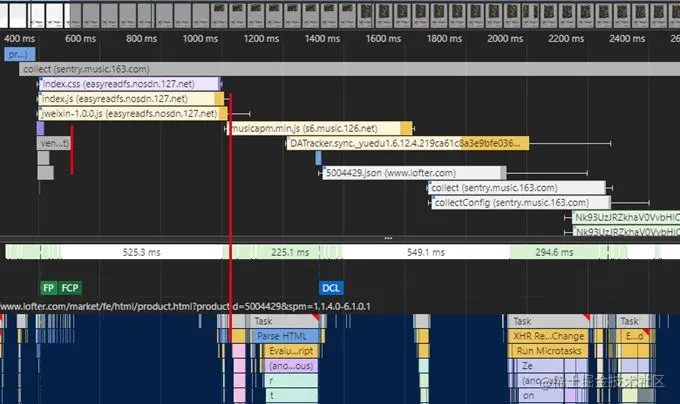Click the pr... request bar
The width and height of the screenshot is (680, 404).
(x=20, y=54)
